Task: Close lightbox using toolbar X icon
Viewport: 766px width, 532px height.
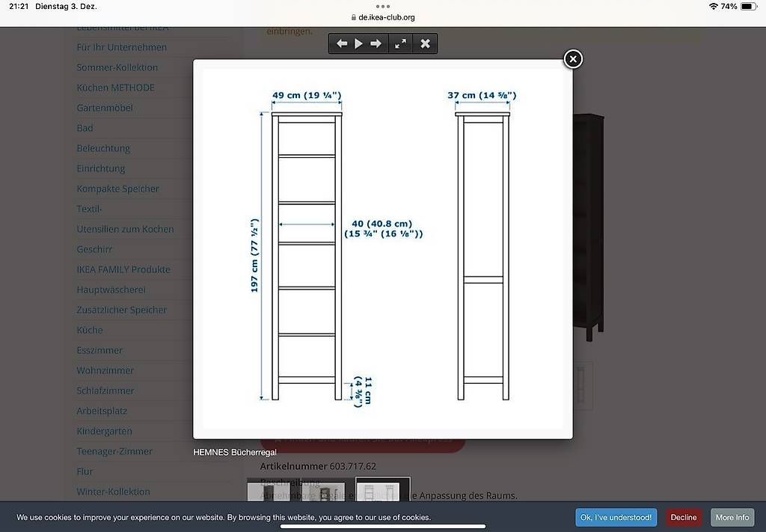Action: (425, 44)
